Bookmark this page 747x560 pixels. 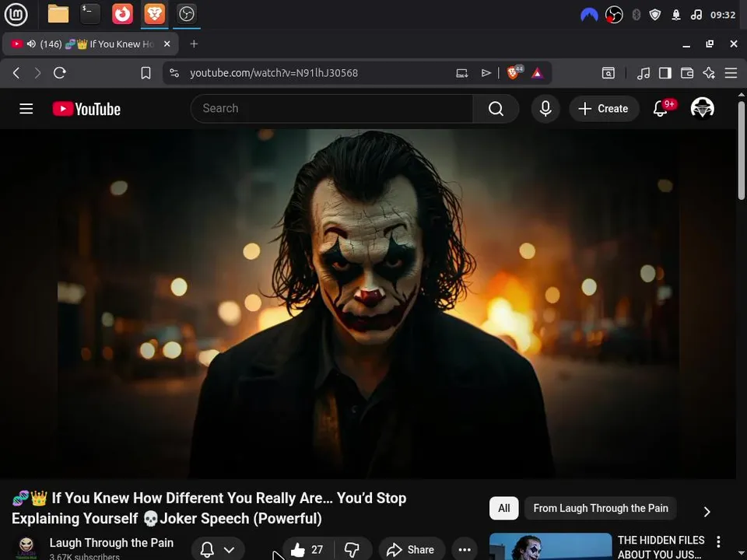point(146,73)
